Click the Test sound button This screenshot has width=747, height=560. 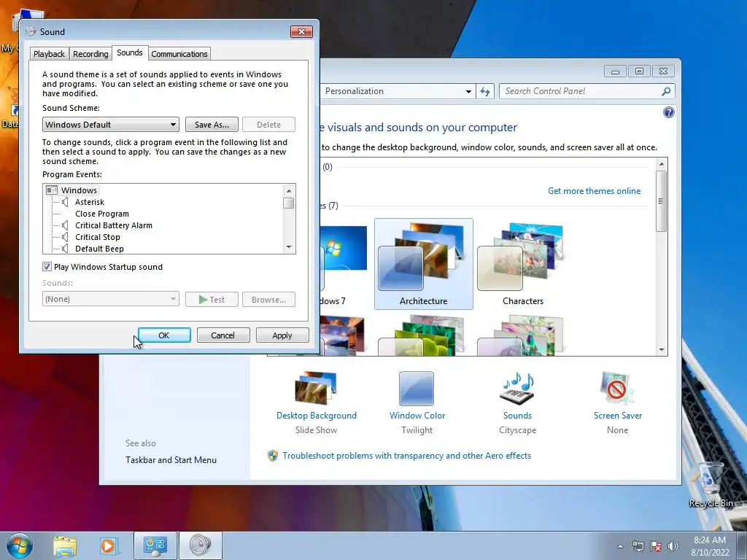coord(212,300)
